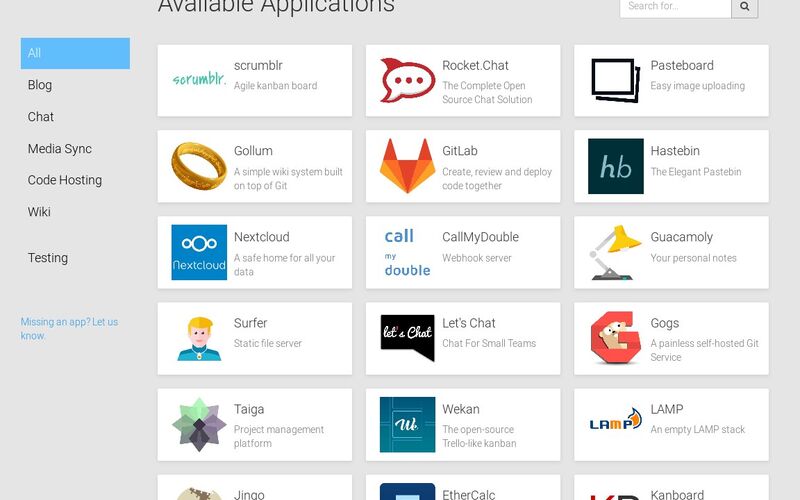Follow the 'Missing an app? Let us know' link
The image size is (800, 500).
[69, 329]
